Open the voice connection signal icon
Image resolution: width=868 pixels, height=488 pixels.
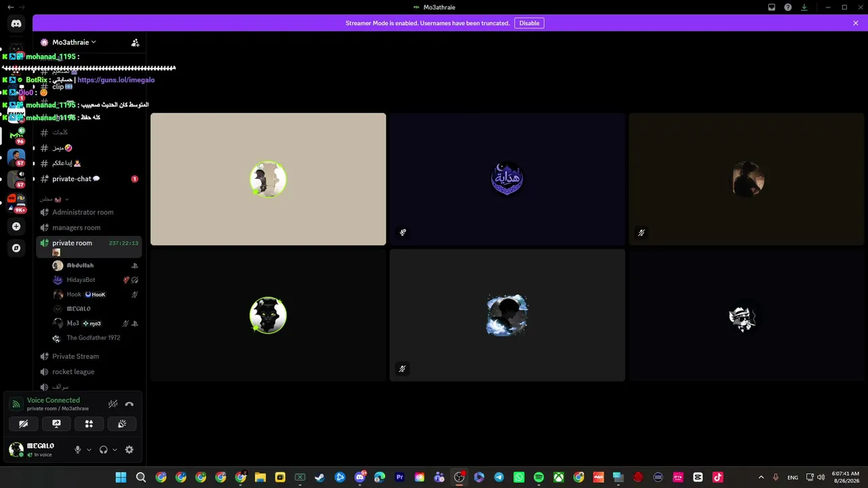(16, 405)
